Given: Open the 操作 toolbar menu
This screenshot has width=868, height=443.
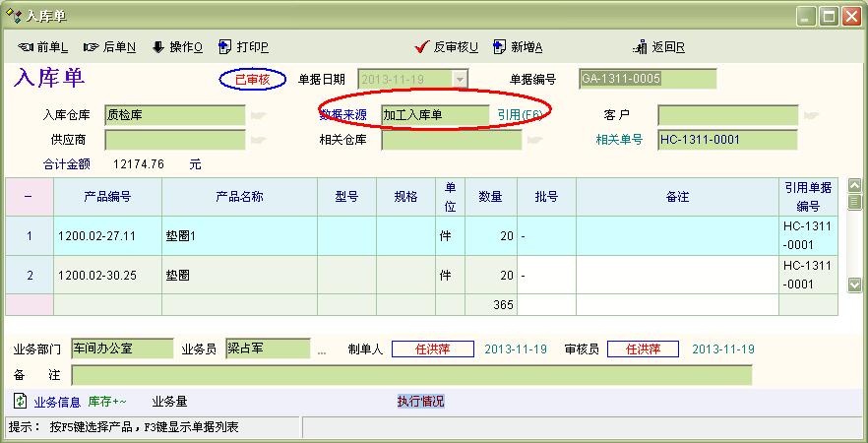Looking at the screenshot, I should (177, 47).
